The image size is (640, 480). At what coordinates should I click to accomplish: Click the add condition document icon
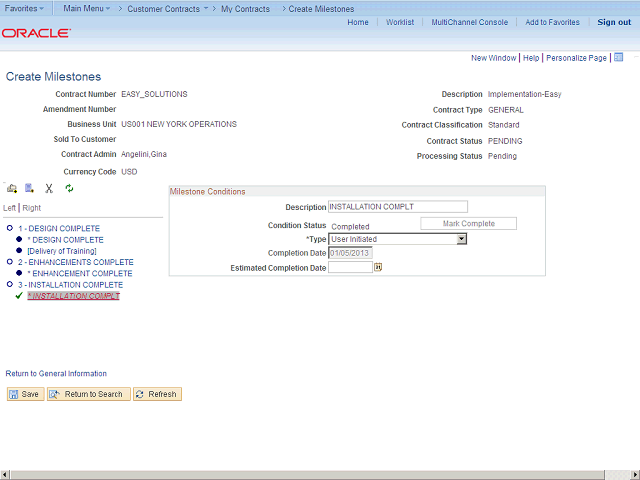point(29,188)
